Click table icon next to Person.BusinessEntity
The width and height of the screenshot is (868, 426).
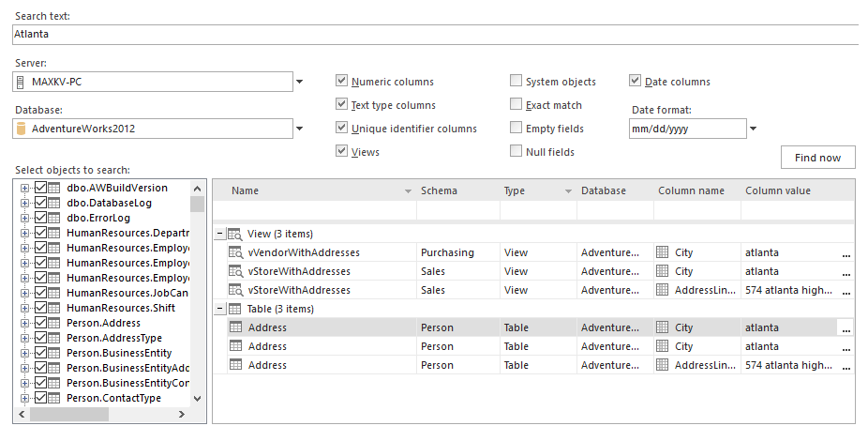(54, 353)
